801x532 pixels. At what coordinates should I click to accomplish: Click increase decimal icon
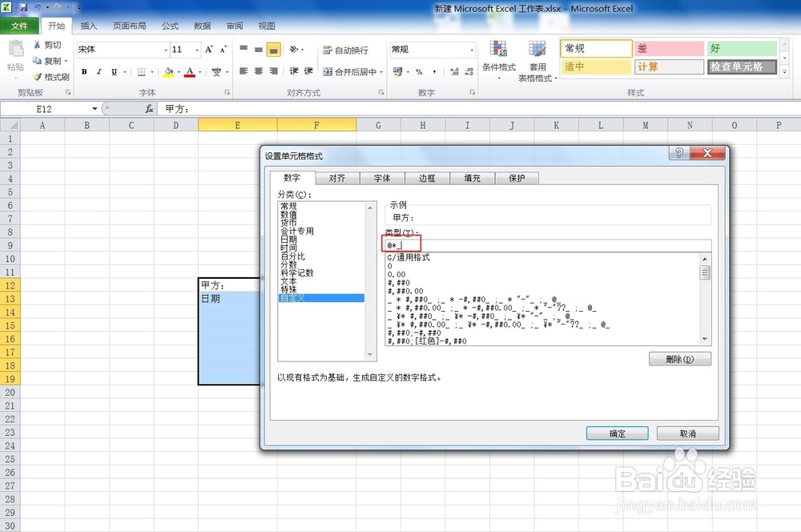click(454, 72)
